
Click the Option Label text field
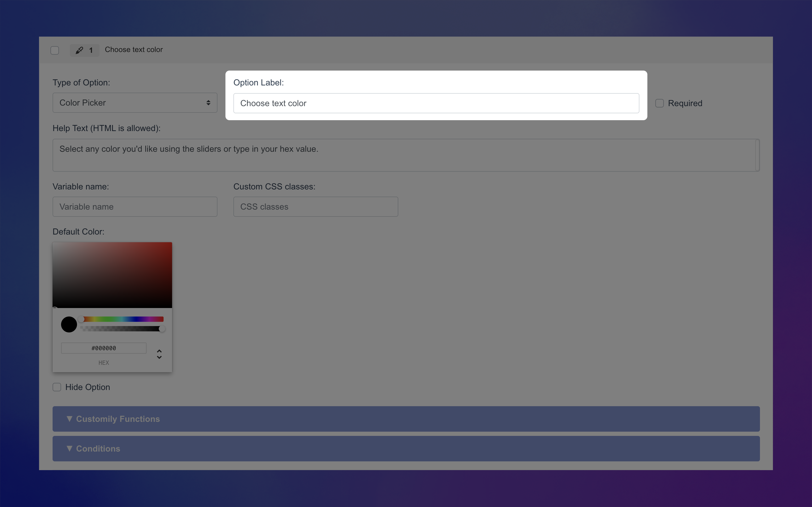coord(436,103)
